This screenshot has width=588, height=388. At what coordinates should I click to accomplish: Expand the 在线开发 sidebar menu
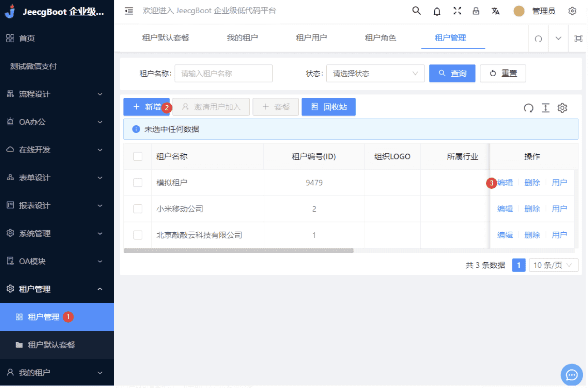tap(57, 150)
